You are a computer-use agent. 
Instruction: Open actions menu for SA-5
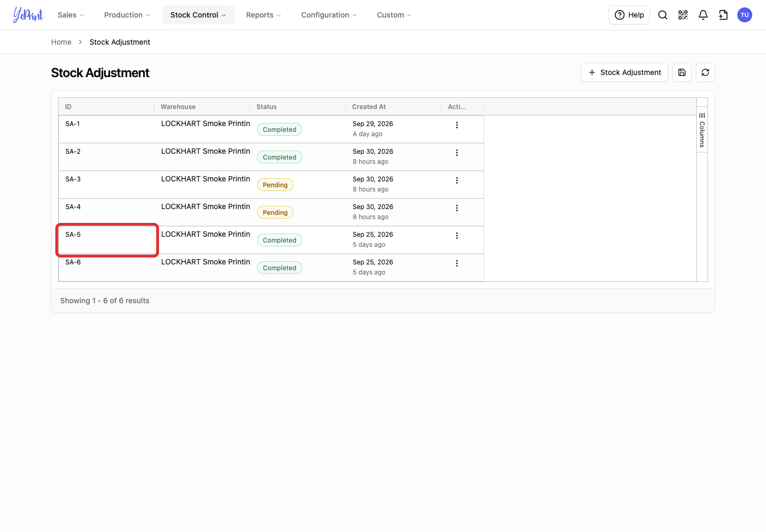click(457, 236)
